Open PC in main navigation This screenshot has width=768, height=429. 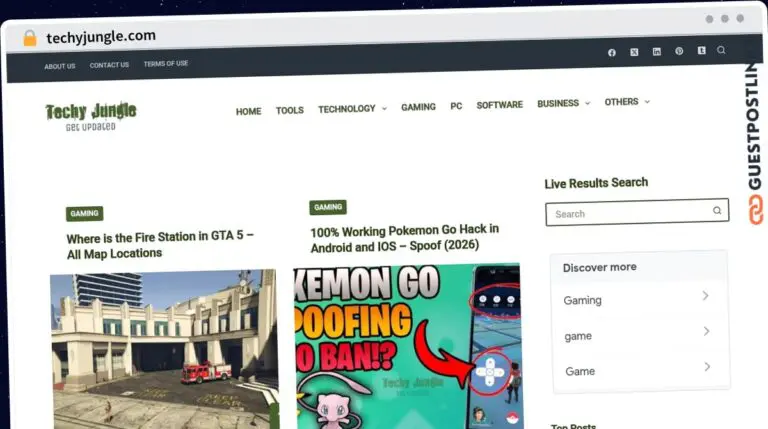tap(456, 106)
